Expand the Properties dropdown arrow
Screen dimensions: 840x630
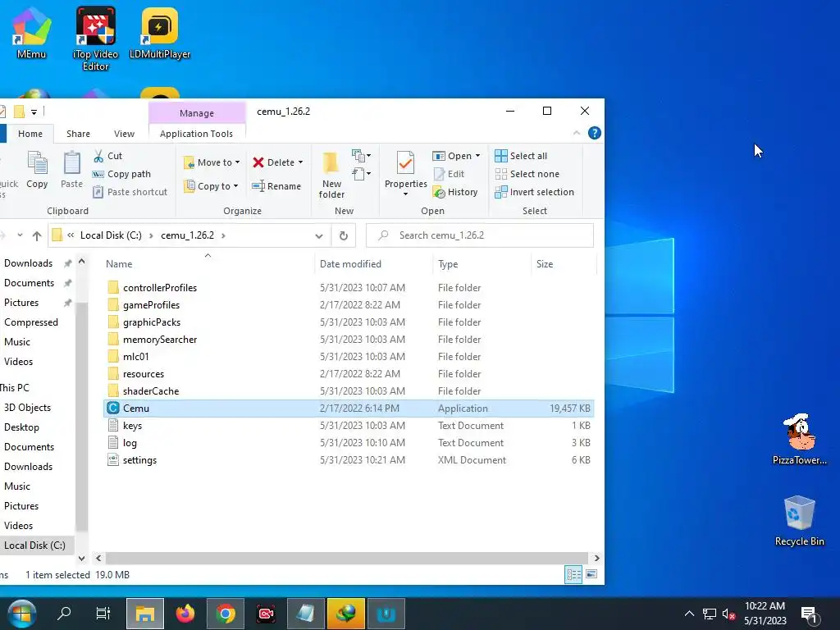405,194
